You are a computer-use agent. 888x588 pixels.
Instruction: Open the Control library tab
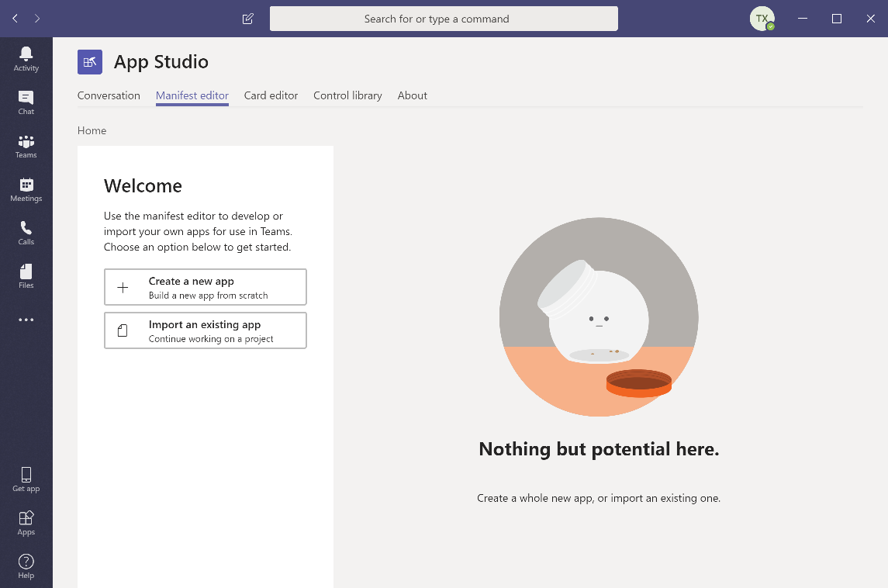pyautogui.click(x=347, y=95)
